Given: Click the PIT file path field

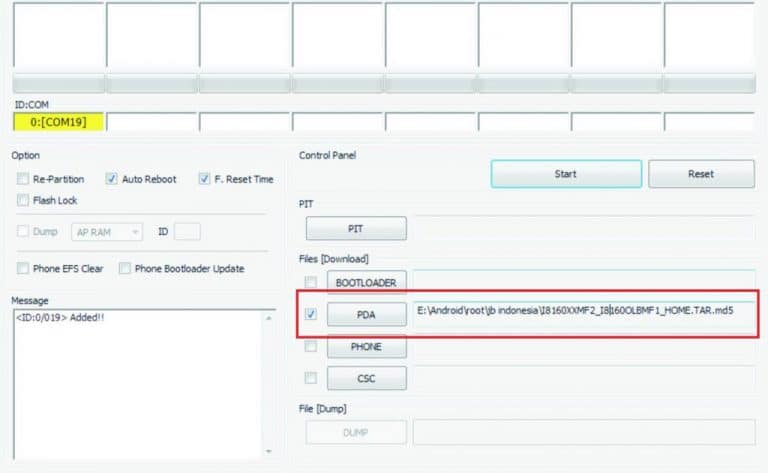Looking at the screenshot, I should (584, 228).
